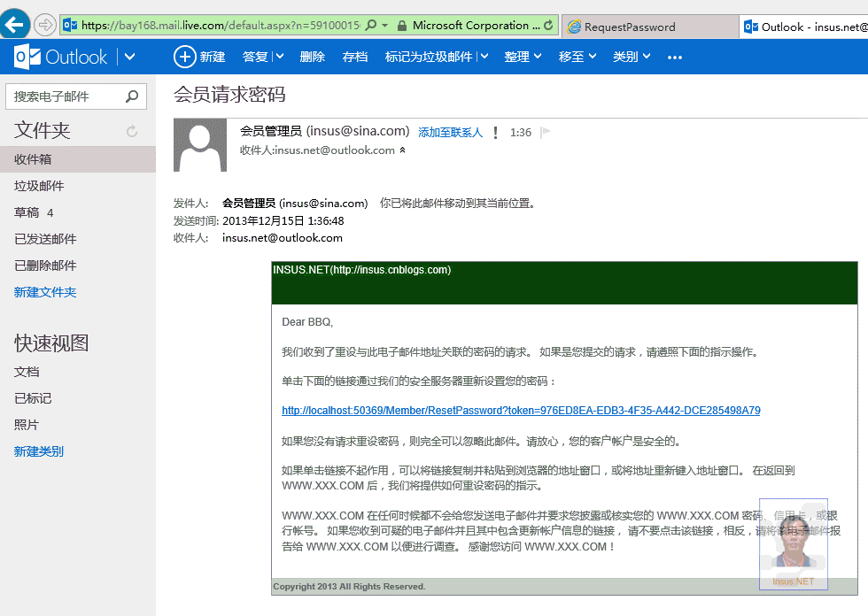Click the Reply (答复) button
Image resolution: width=868 pixels, height=616 pixels.
click(x=255, y=57)
